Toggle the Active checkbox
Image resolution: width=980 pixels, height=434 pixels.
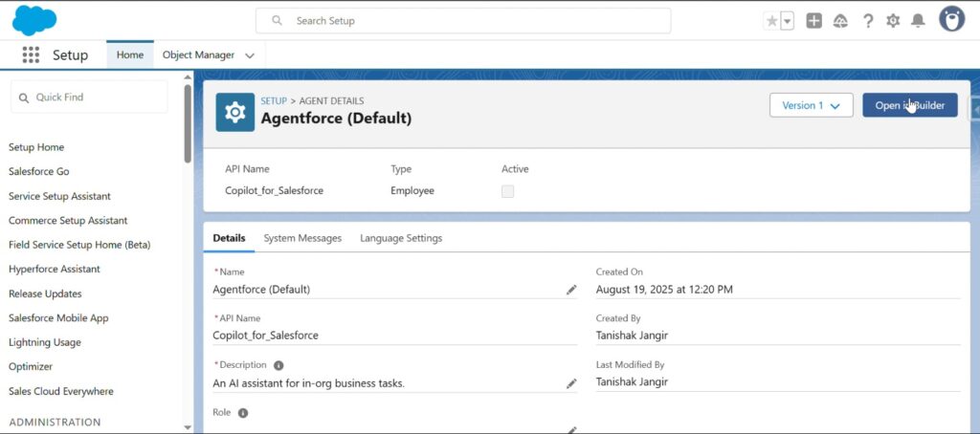[507, 191]
